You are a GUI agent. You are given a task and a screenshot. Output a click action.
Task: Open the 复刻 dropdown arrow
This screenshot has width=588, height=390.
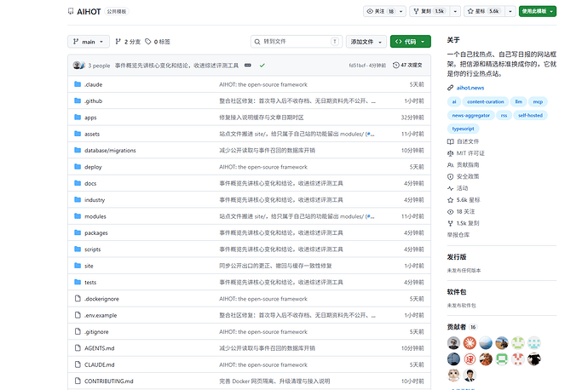click(x=455, y=11)
